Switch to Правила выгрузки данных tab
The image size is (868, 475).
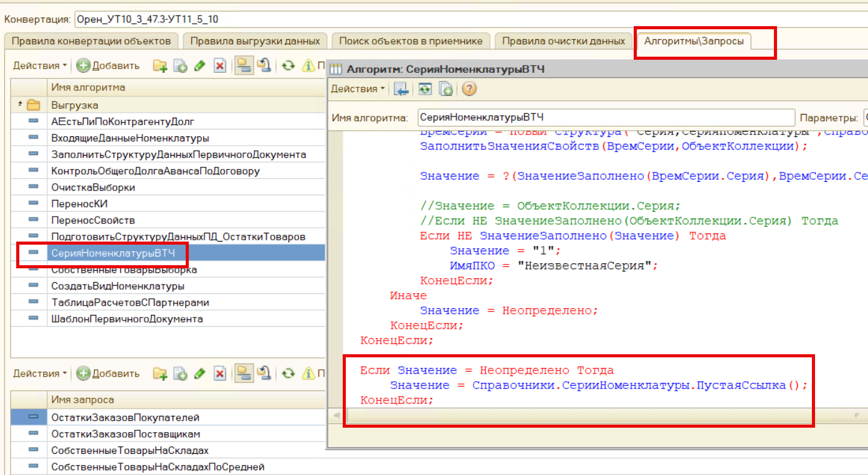[255, 41]
